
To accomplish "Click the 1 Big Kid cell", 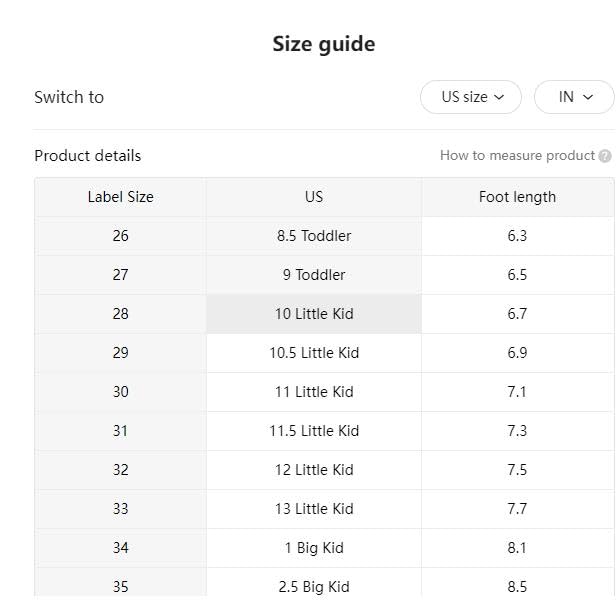I will 314,548.
